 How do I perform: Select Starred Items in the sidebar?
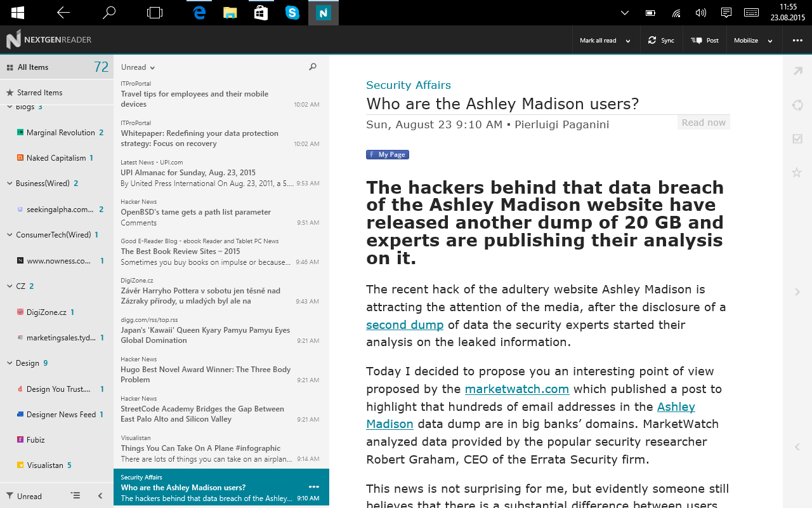[56, 92]
